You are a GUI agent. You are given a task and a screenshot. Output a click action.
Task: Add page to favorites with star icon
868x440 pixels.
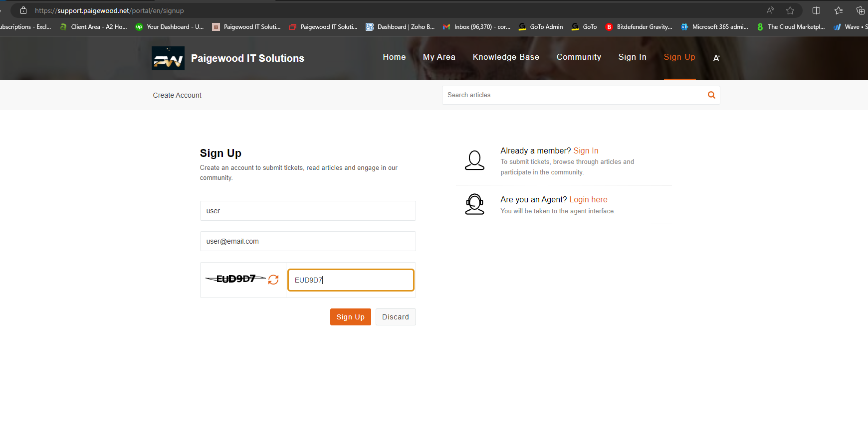790,10
